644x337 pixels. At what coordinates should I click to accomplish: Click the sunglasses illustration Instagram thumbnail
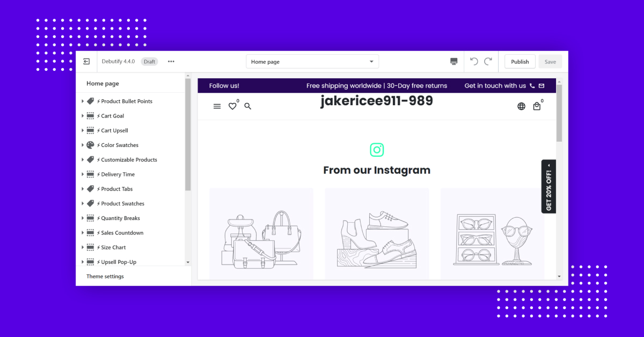tap(493, 233)
